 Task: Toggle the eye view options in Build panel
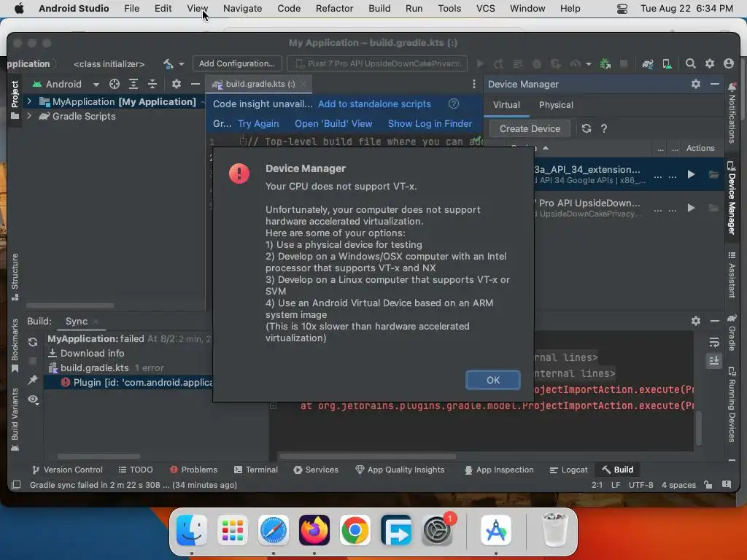click(x=33, y=399)
